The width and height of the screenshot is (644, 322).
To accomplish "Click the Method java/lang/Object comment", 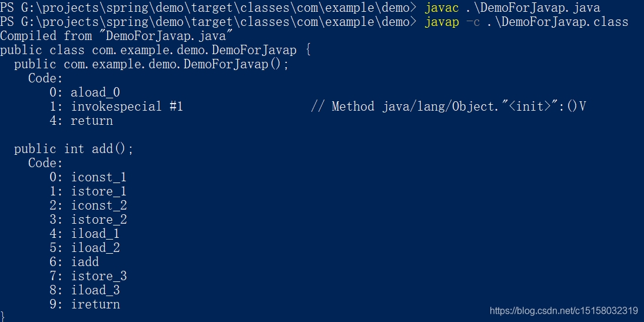I will pyautogui.click(x=448, y=107).
